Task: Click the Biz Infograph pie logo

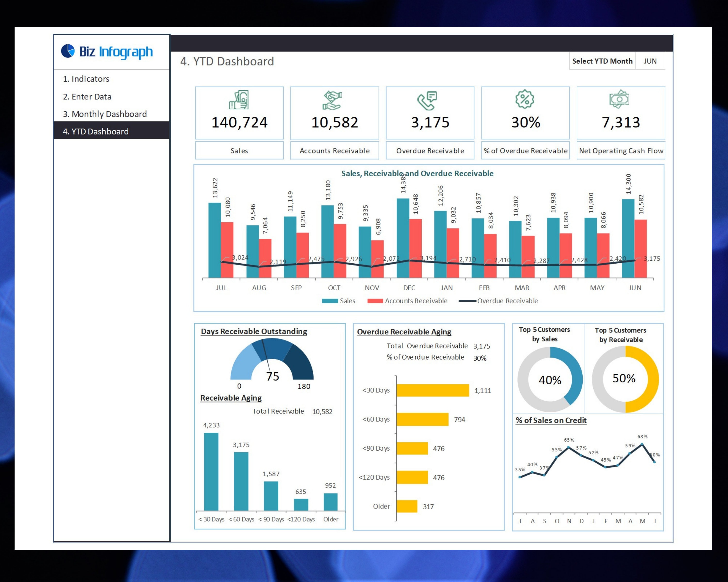Action: point(68,51)
